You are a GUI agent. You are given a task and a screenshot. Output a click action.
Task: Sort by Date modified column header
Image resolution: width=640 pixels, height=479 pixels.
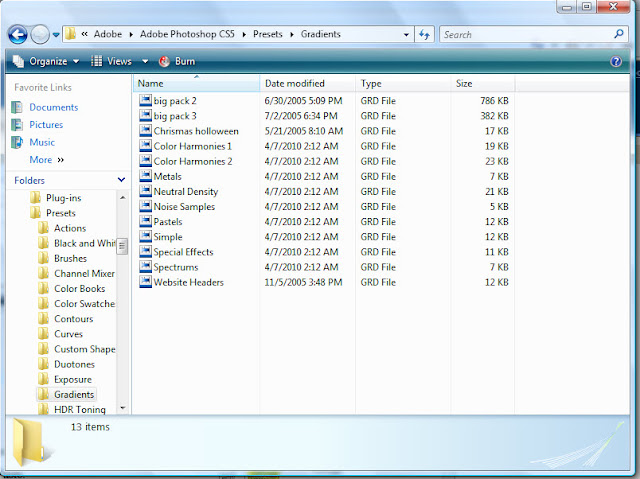pos(307,84)
